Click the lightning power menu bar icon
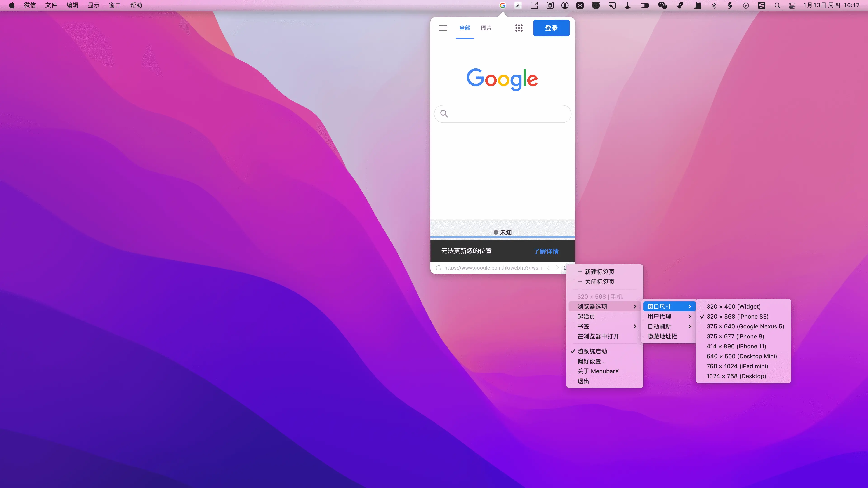 coord(730,5)
